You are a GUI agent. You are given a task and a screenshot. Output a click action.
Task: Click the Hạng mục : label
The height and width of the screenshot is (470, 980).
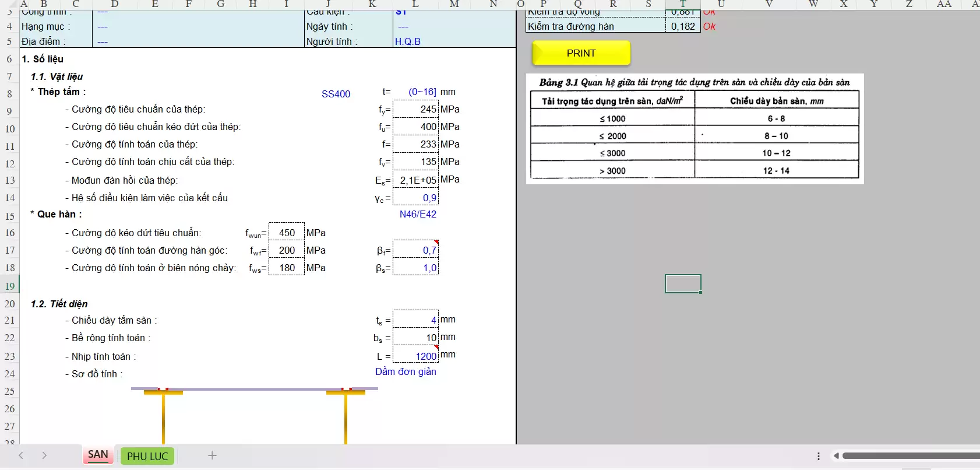(x=45, y=26)
